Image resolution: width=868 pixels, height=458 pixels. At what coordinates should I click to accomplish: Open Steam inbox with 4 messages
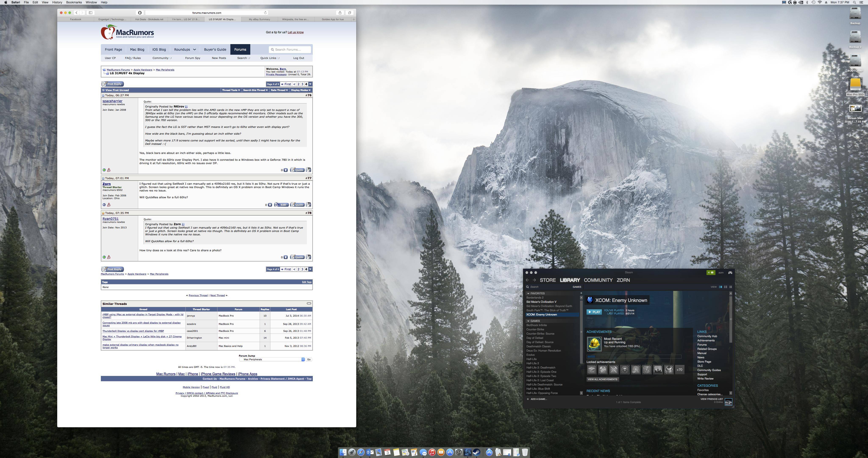pos(711,272)
